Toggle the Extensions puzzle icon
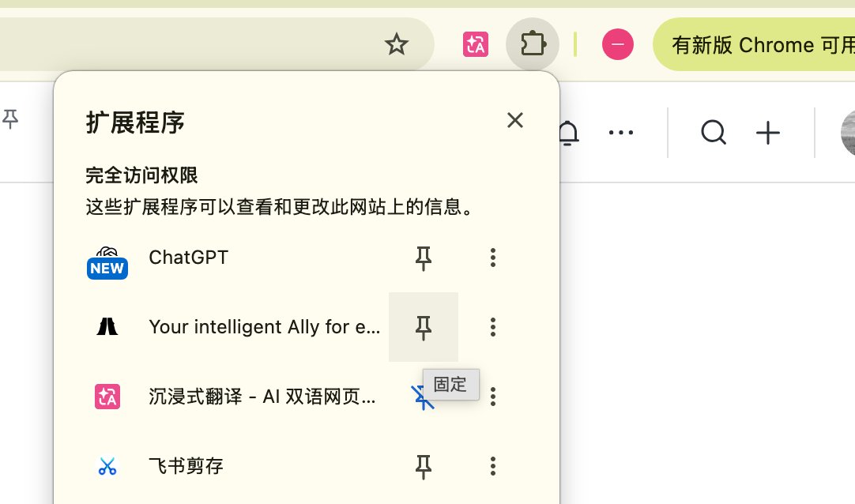Screen dimensions: 855x504 pyautogui.click(x=532, y=44)
